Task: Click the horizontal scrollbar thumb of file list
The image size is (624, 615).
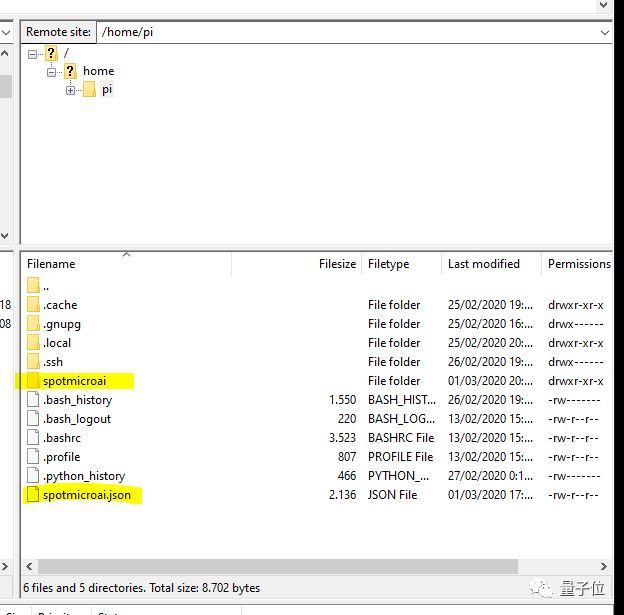Action: (278, 566)
